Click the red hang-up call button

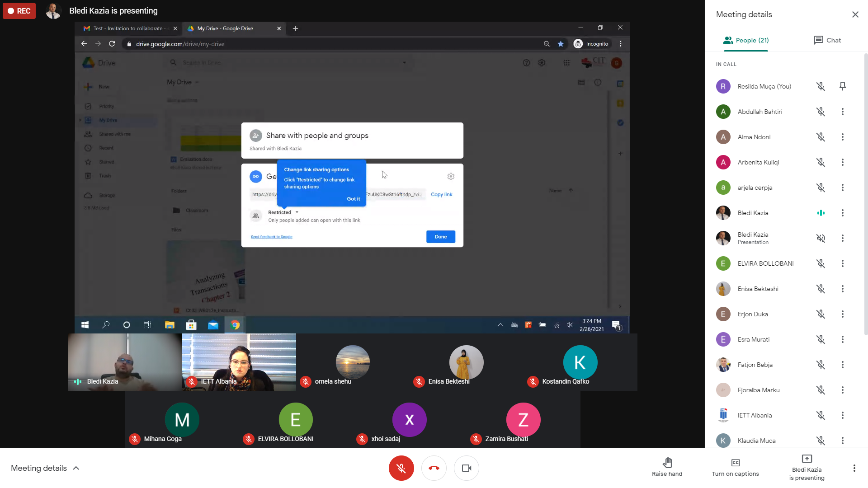click(434, 468)
